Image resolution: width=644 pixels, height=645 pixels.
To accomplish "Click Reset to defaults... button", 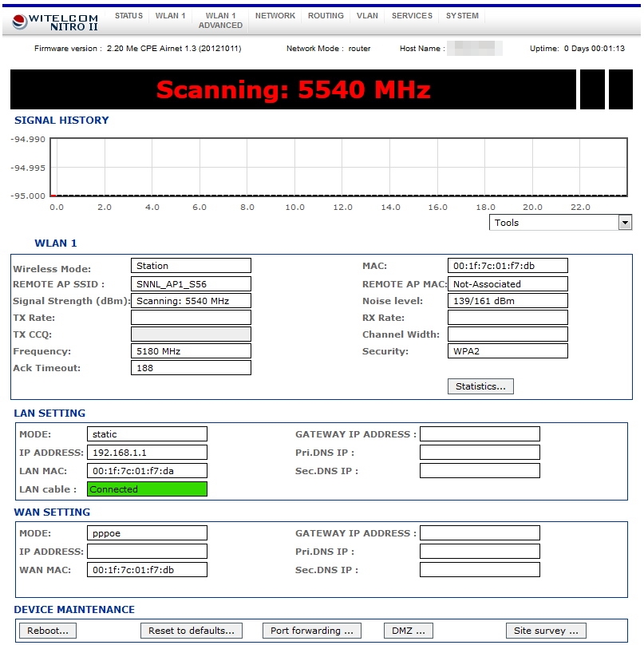I will coord(192,631).
